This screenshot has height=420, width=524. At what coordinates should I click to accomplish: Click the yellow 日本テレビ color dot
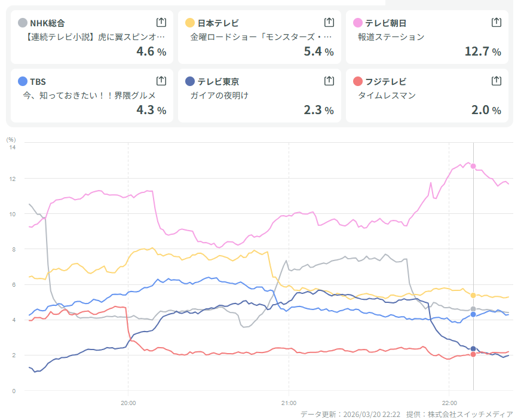[x=190, y=23]
